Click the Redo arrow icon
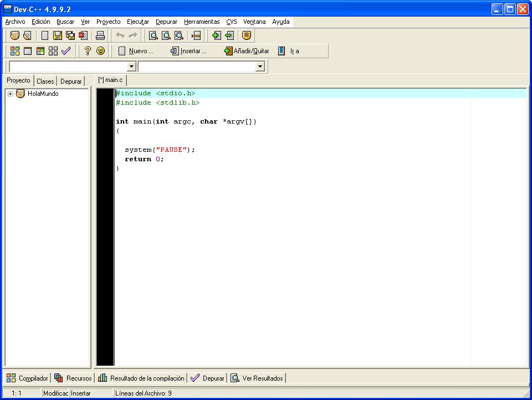 [132, 35]
